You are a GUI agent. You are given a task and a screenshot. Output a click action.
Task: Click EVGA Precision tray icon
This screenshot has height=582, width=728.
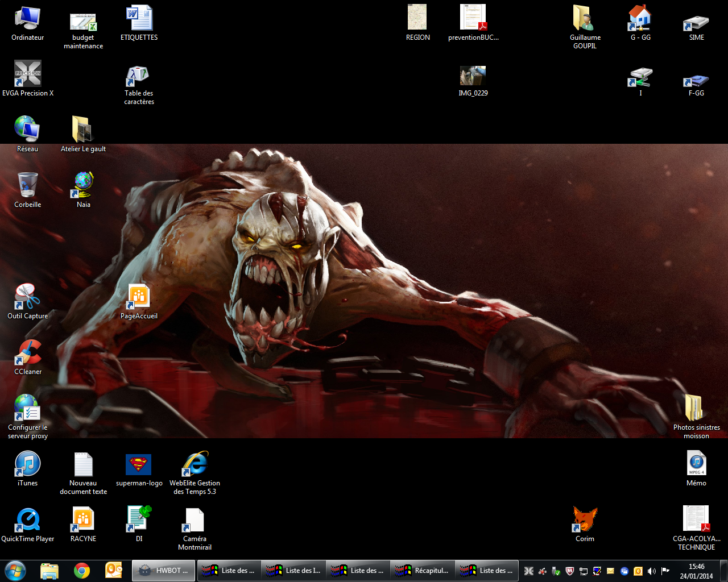point(528,571)
